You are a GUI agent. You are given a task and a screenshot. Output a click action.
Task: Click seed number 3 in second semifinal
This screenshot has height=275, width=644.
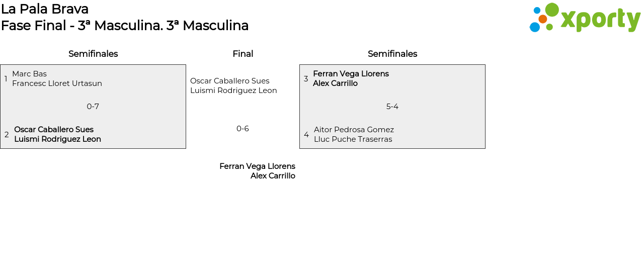click(x=306, y=79)
